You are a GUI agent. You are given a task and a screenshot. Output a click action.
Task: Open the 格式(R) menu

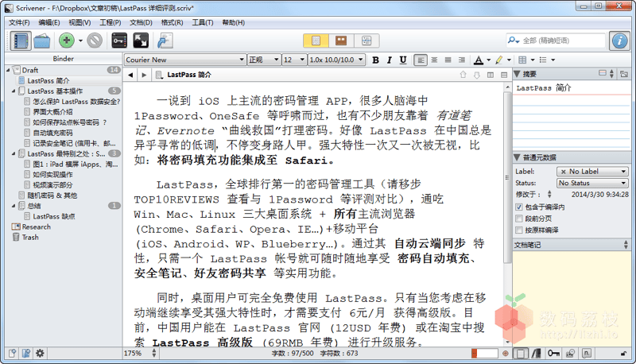[172, 23]
